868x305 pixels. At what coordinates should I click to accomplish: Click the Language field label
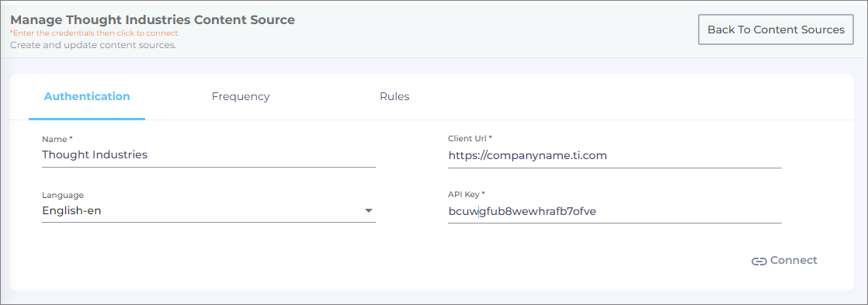coord(63,195)
